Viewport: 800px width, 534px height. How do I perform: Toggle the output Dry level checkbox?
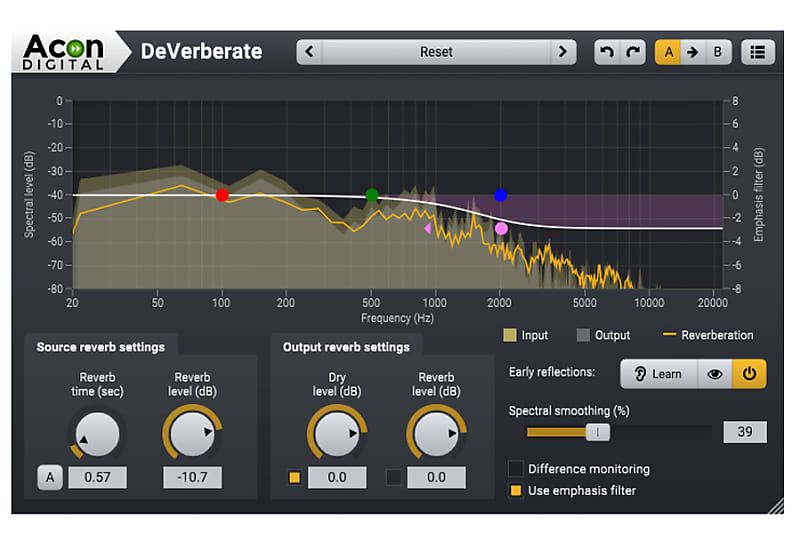[x=294, y=477]
